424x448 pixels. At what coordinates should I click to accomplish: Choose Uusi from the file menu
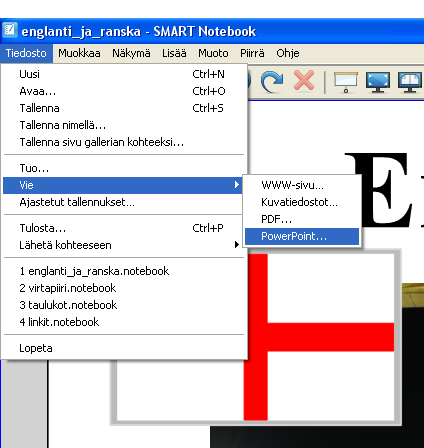pyautogui.click(x=123, y=74)
